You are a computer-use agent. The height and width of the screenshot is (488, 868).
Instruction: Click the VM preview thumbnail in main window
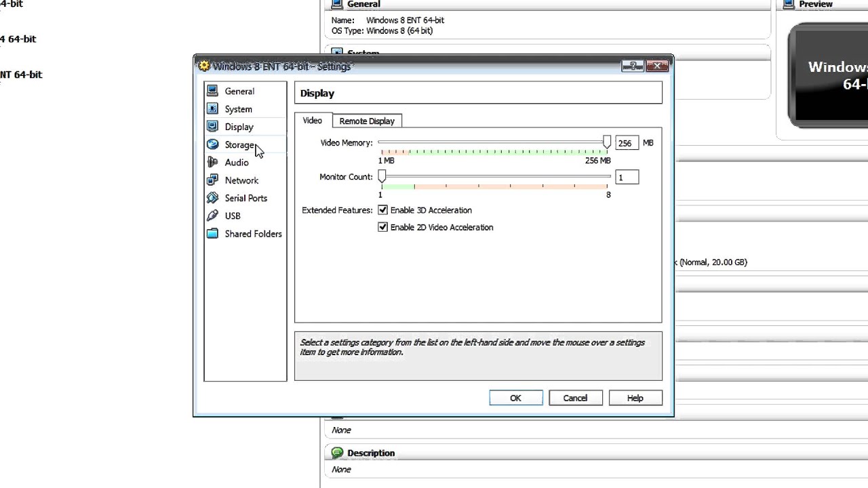click(x=829, y=75)
